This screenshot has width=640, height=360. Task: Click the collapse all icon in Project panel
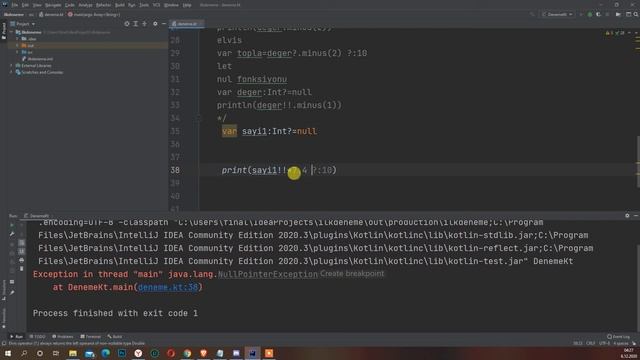[144, 24]
